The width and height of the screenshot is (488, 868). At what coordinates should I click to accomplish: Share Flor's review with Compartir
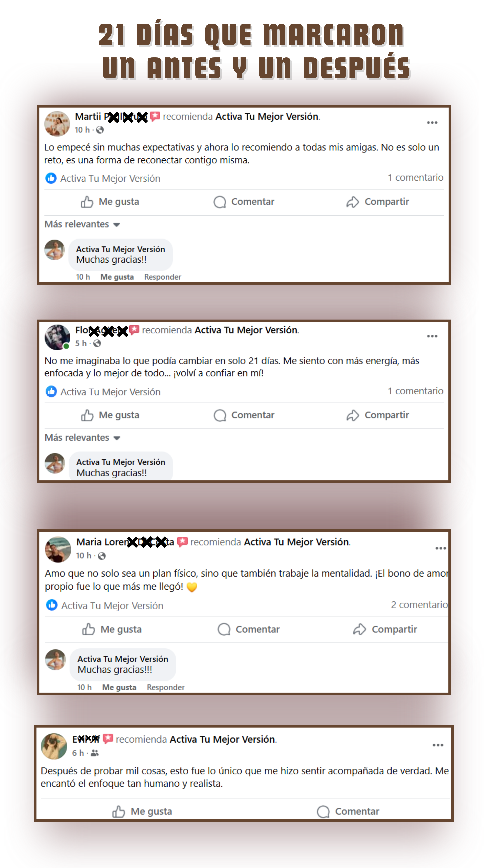(378, 415)
